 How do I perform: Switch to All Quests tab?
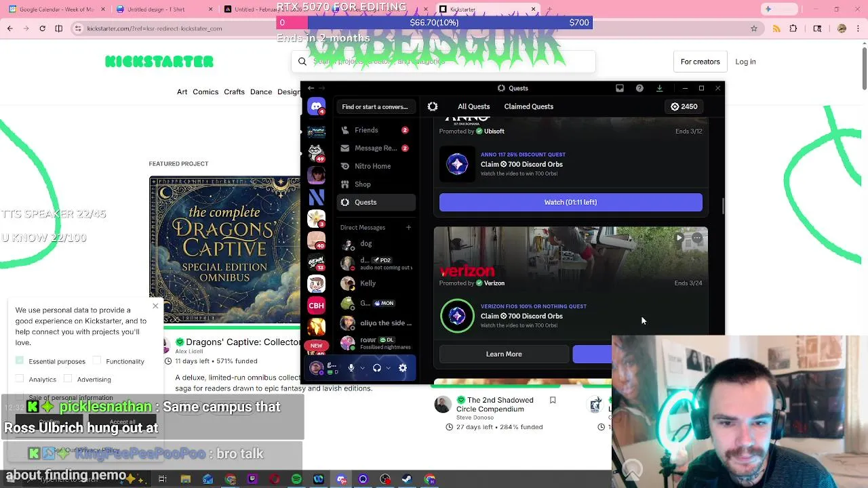point(473,106)
